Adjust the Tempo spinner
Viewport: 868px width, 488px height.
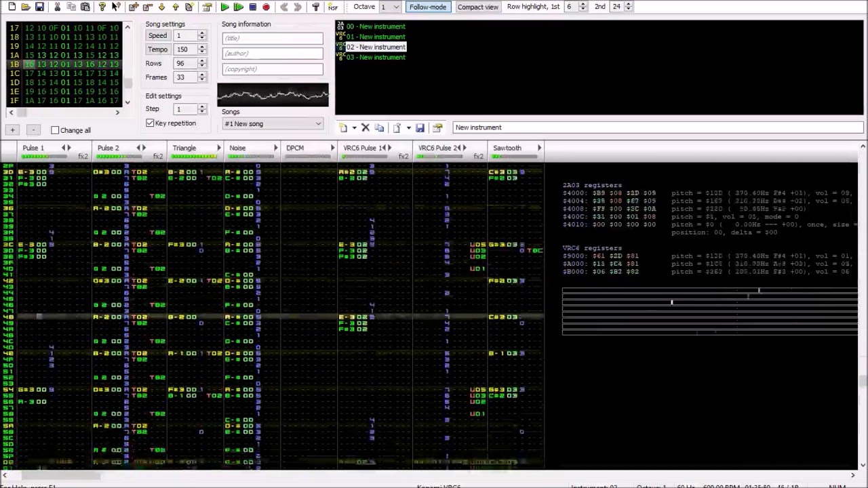pos(201,49)
